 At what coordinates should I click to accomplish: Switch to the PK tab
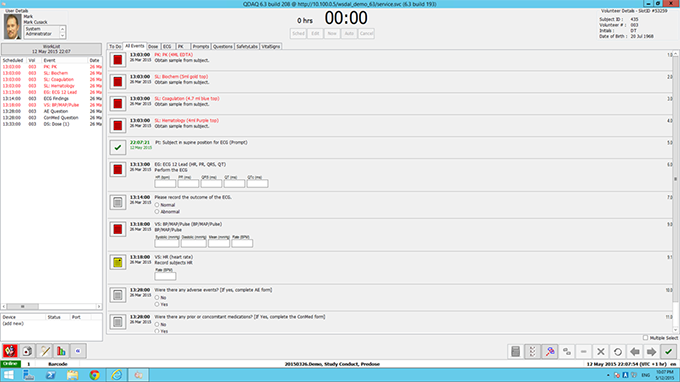coord(181,46)
